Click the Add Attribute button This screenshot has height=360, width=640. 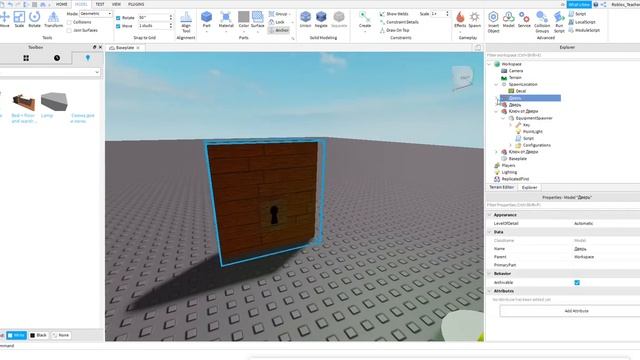coord(576,311)
